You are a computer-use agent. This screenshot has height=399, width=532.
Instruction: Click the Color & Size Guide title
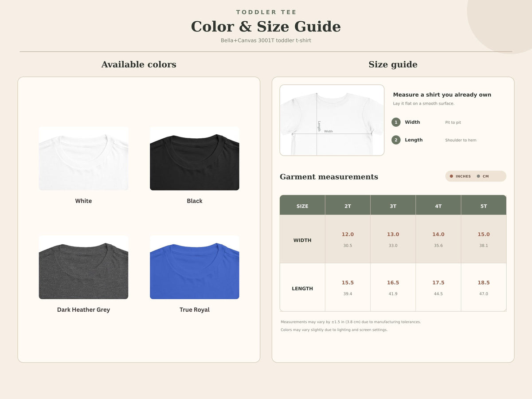(x=266, y=27)
